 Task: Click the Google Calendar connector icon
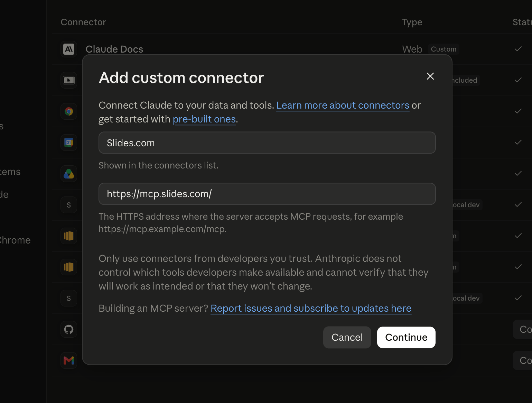(69, 143)
